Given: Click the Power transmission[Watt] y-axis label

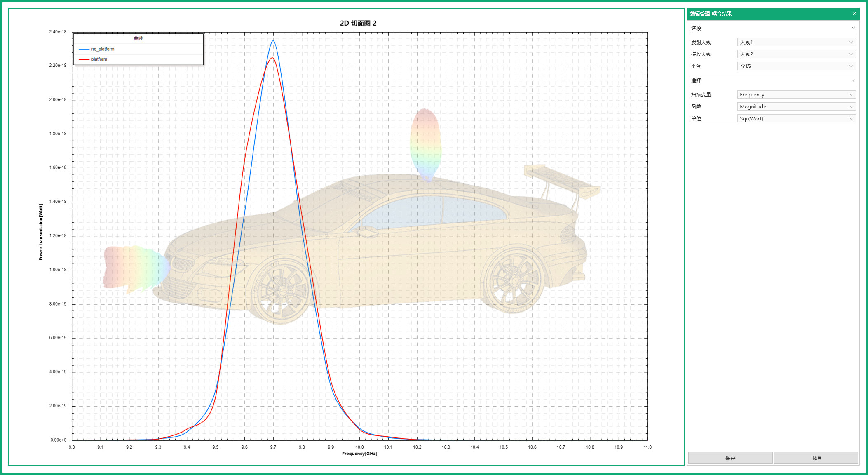Looking at the screenshot, I should (x=41, y=232).
